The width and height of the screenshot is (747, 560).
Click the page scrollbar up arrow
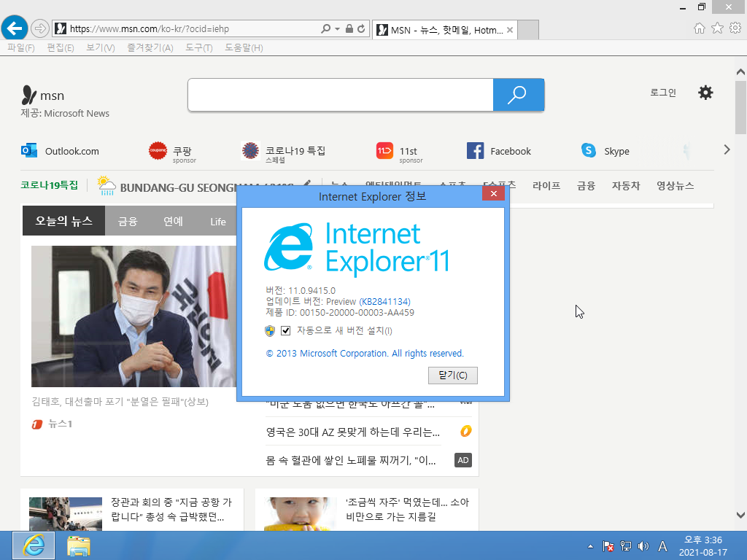point(740,72)
